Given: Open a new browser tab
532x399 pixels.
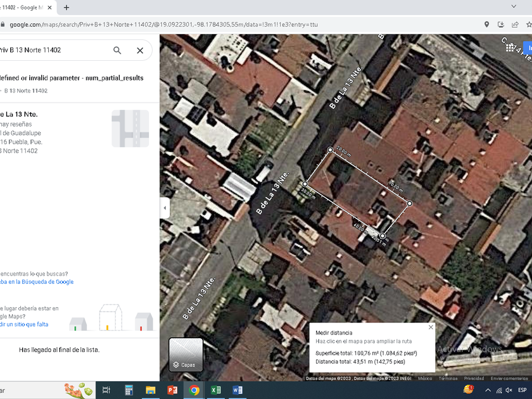Looking at the screenshot, I should (x=66, y=8).
